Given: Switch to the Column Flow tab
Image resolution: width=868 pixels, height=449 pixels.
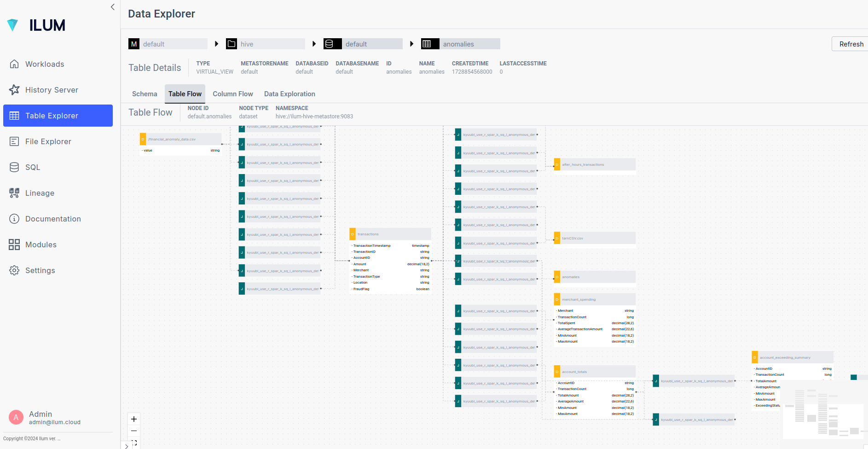Looking at the screenshot, I should (232, 94).
